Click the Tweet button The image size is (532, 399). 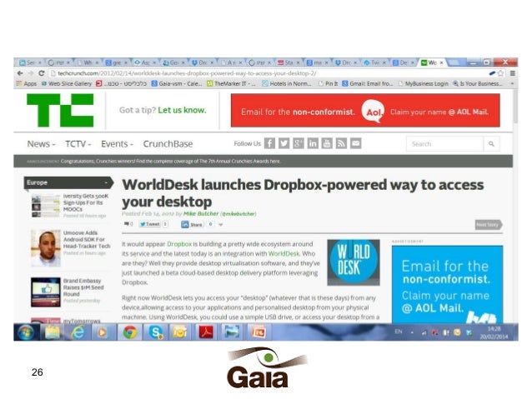149,224
